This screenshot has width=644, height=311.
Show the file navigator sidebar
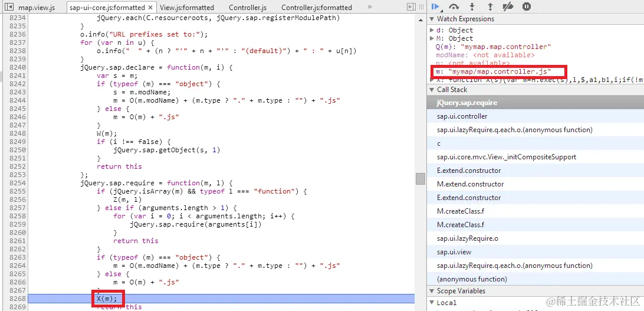(9, 7)
